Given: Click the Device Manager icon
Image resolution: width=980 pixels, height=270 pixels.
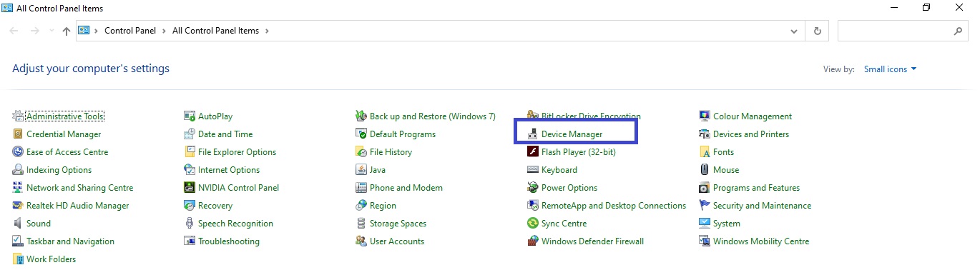Looking at the screenshot, I should pyautogui.click(x=533, y=134).
